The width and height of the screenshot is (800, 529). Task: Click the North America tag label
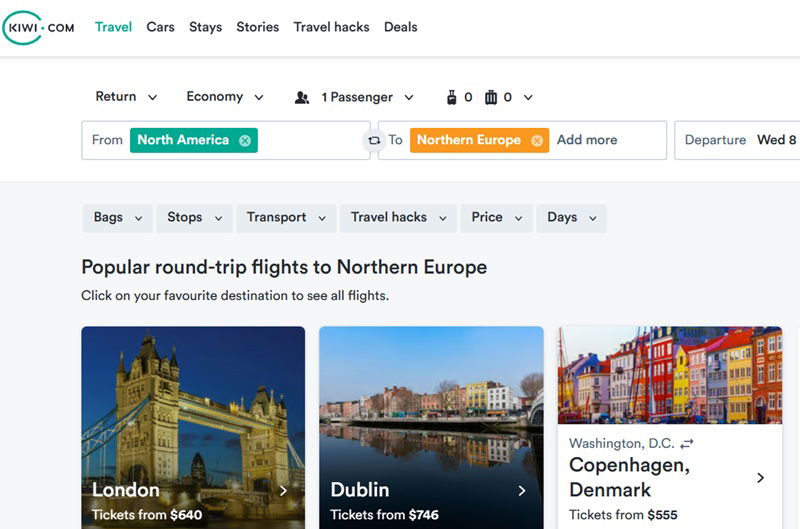[x=183, y=140]
